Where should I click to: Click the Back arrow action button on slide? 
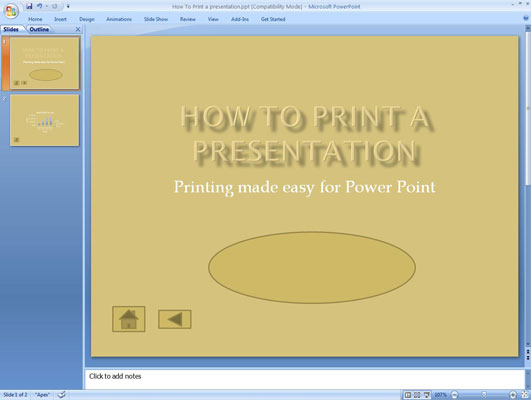(175, 319)
